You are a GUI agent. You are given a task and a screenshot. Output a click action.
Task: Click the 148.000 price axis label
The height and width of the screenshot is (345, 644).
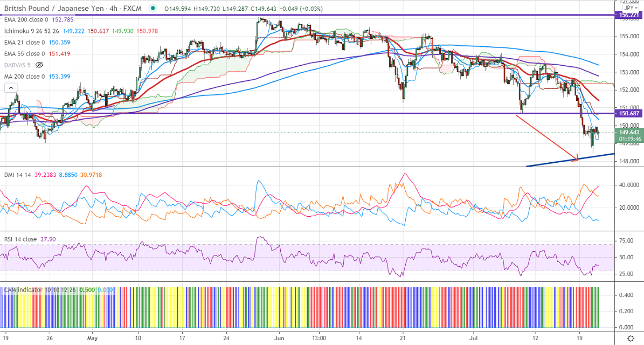tap(629, 161)
